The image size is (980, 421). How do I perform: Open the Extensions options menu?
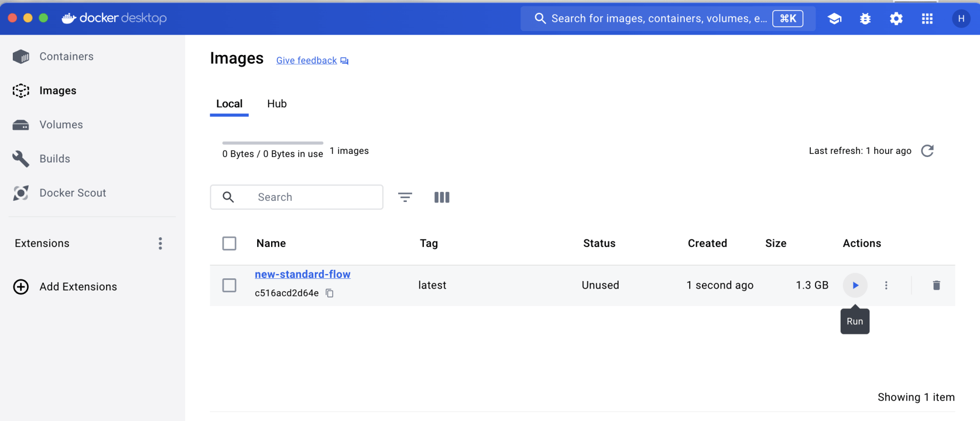160,244
